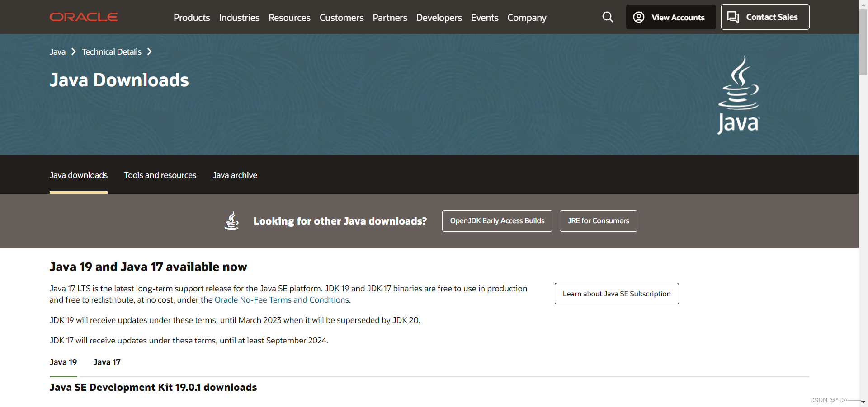
Task: Click 'Looking for other Java downloads?' text
Action: (340, 221)
